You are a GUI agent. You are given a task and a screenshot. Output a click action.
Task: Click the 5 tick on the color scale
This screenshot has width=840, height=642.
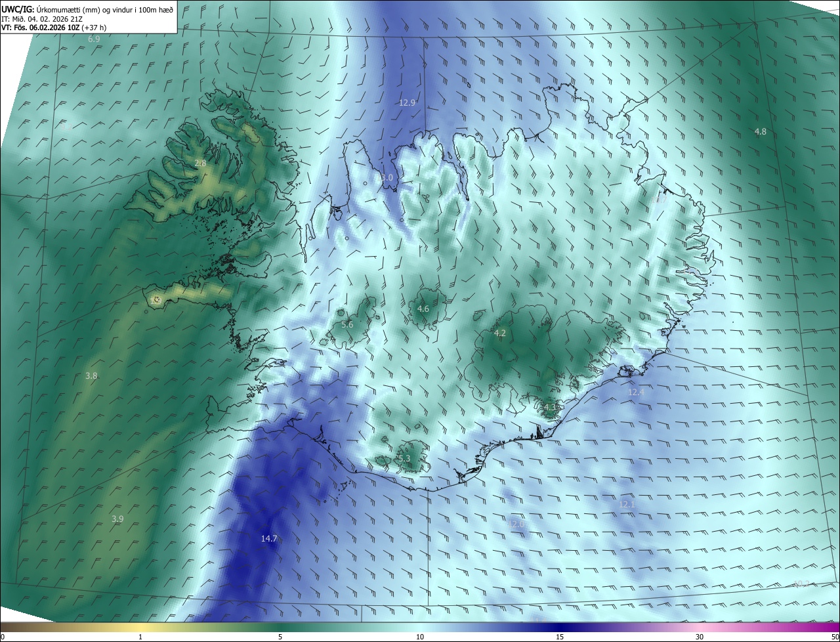point(280,637)
